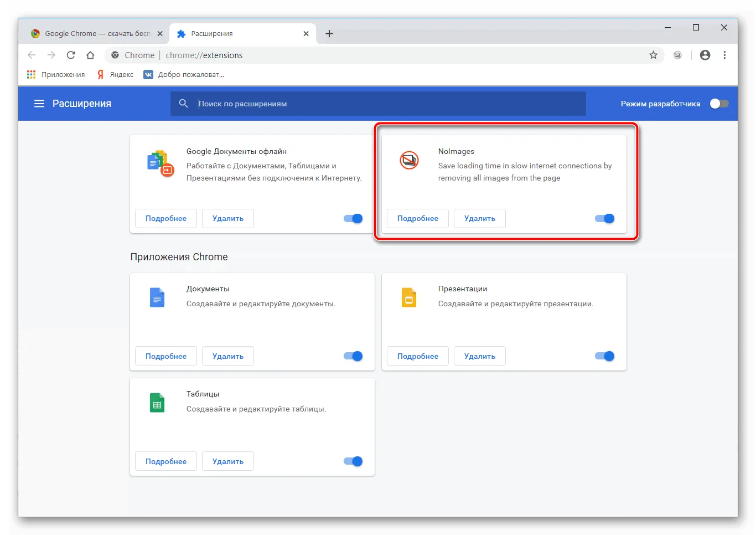Go forward with the browser forward arrow
The image size is (756, 535).
(51, 55)
